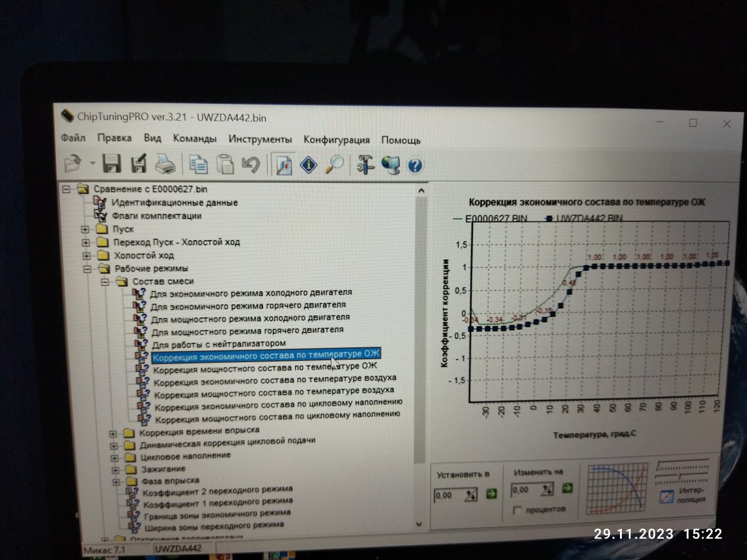747x560 pixels.
Task: Select "Коррекция мощностного состава по температуре ОЖ"
Action: 265,368
